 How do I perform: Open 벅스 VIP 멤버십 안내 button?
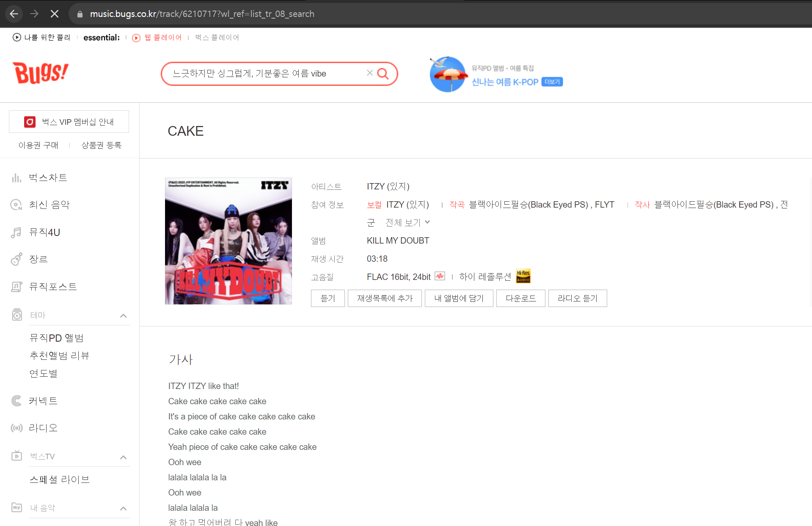pyautogui.click(x=69, y=122)
